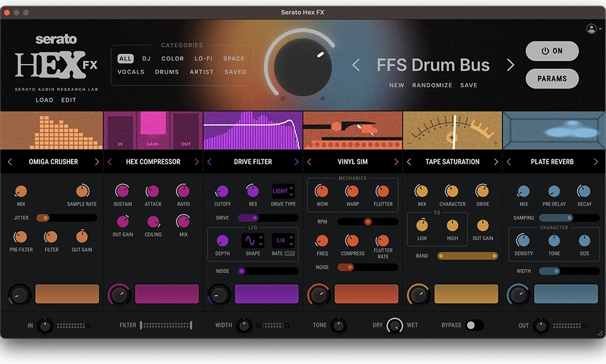Toggle the magenta Hex Compressor enable pad
The width and height of the screenshot is (606, 364).
[x=167, y=294]
